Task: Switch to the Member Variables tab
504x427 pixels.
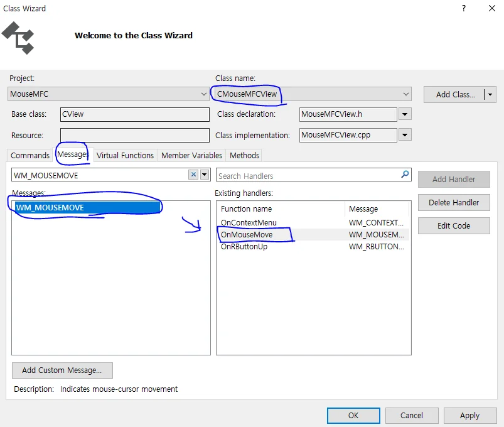Action: [191, 155]
